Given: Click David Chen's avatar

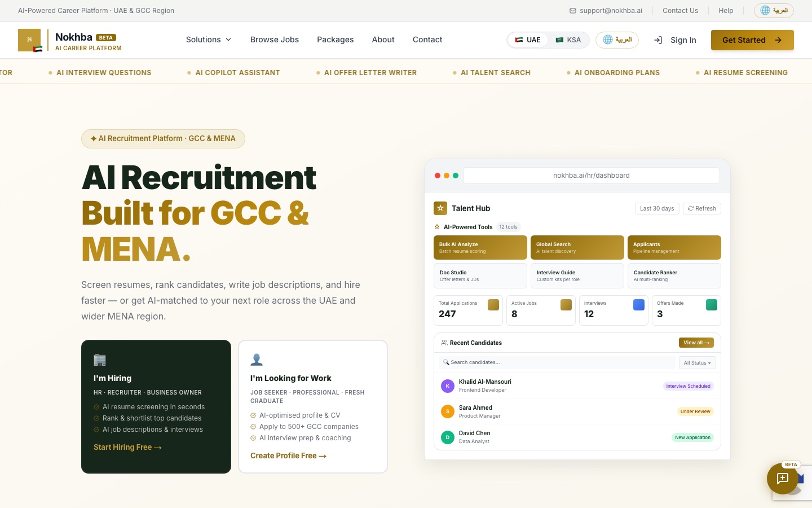Looking at the screenshot, I should point(448,437).
